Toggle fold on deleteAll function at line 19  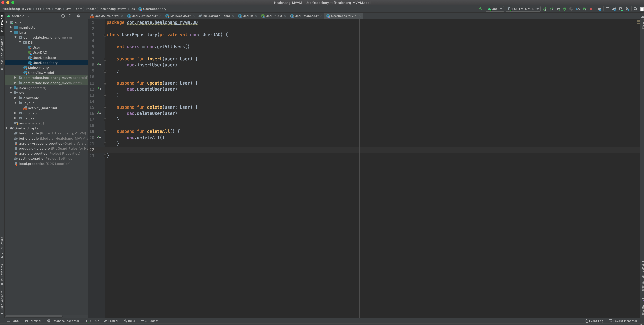(105, 131)
